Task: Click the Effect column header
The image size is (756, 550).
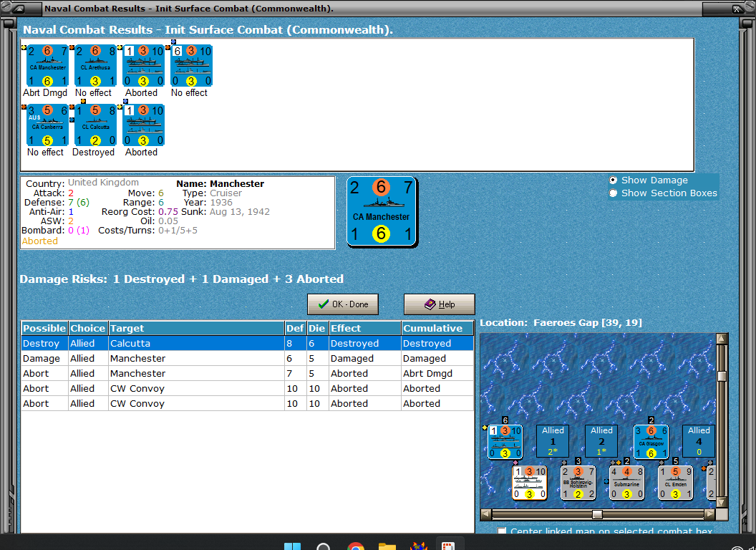Action: (364, 328)
